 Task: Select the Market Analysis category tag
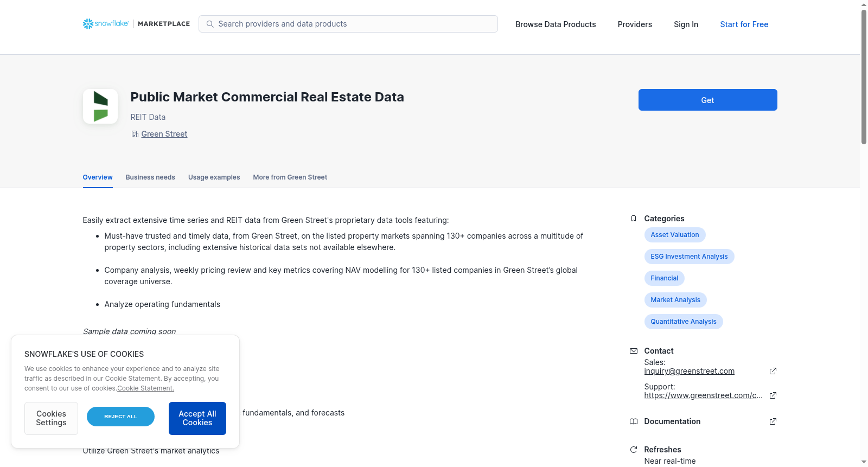tap(675, 300)
